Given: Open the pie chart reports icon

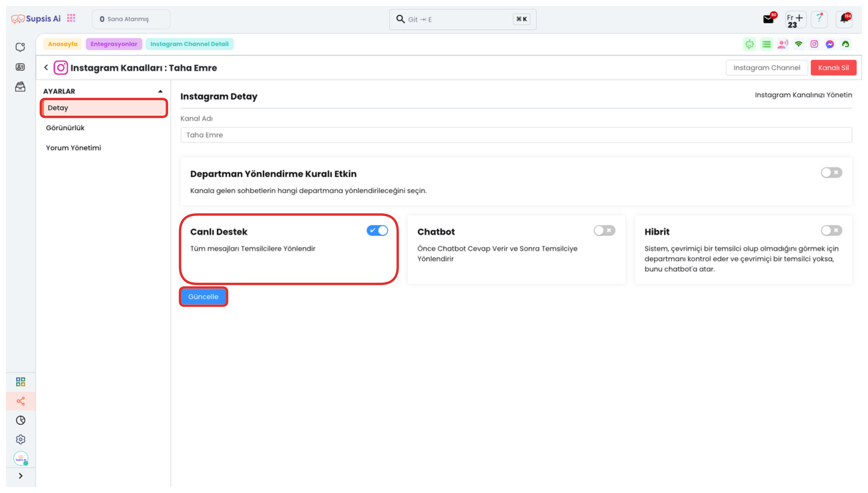Looking at the screenshot, I should tap(21, 420).
